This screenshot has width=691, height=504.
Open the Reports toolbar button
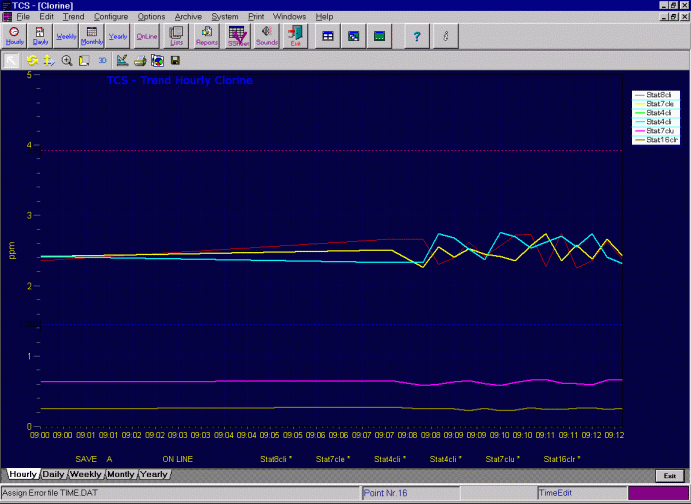pyautogui.click(x=207, y=36)
